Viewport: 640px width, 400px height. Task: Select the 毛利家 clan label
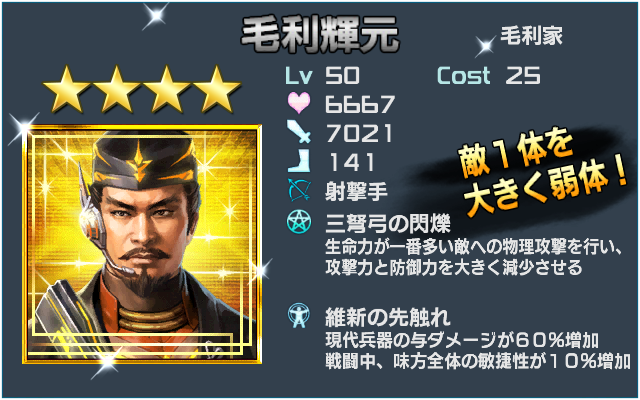531,36
